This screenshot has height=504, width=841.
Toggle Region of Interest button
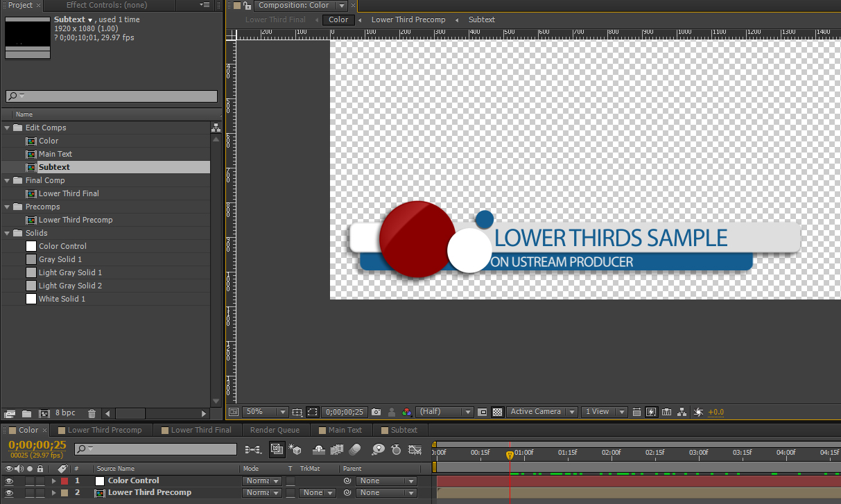tap(483, 412)
